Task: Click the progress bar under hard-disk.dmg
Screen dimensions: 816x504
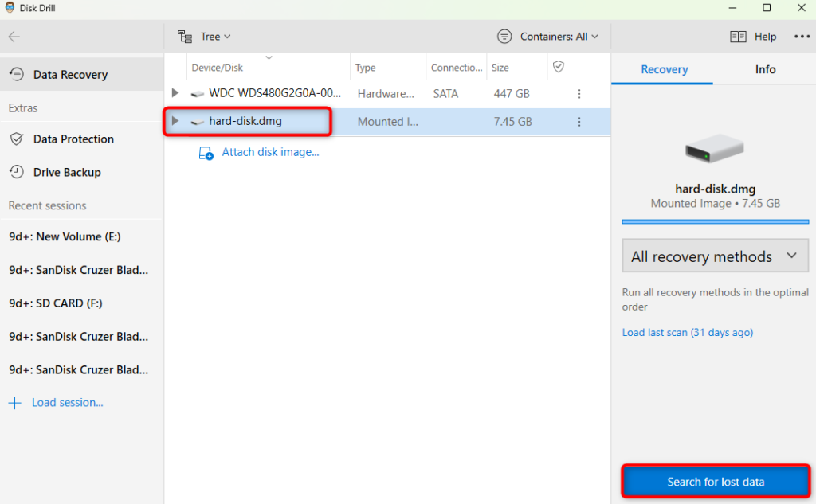Action: (x=715, y=222)
